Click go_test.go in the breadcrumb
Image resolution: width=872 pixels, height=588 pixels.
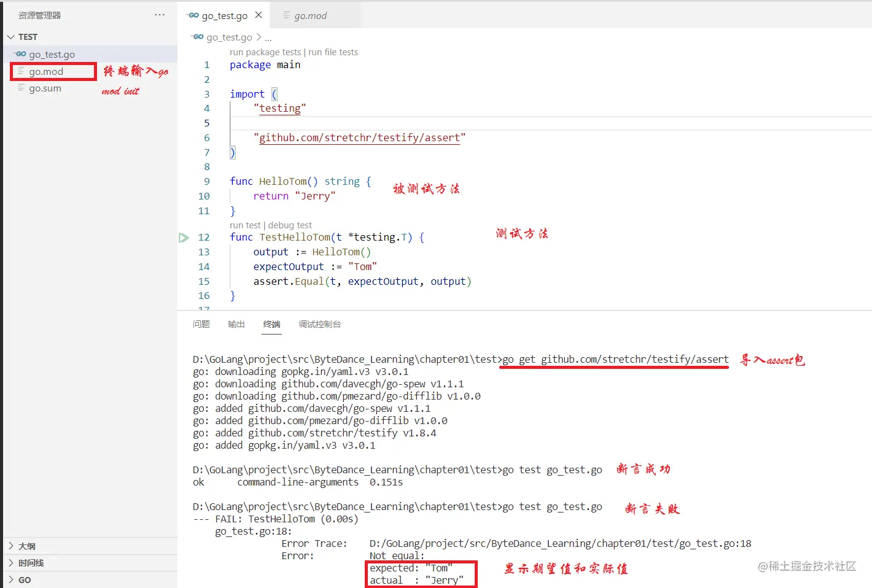point(229,37)
